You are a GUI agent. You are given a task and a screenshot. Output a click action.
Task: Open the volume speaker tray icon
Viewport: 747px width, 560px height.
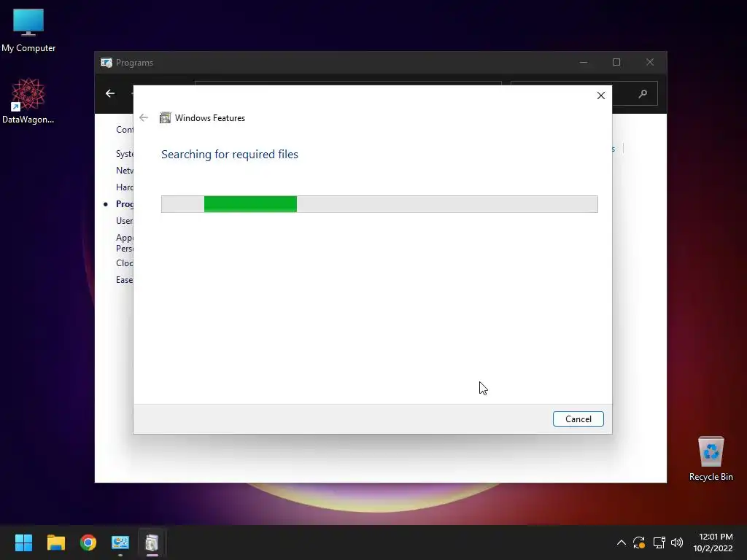click(677, 542)
